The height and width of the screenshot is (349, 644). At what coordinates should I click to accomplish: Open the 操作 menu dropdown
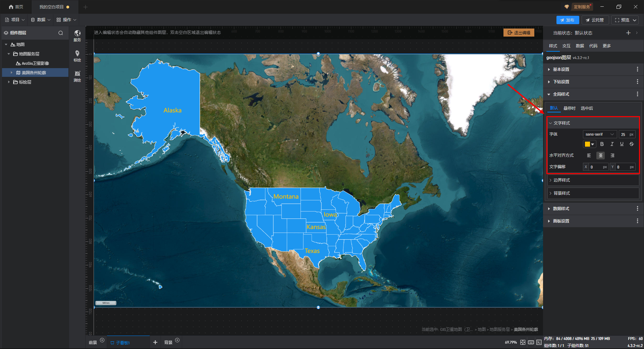click(66, 20)
